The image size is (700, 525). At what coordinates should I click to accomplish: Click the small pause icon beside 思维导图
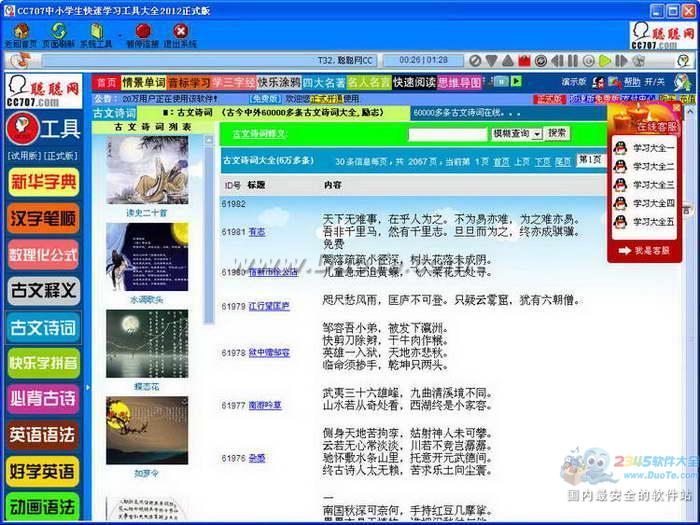tap(502, 81)
